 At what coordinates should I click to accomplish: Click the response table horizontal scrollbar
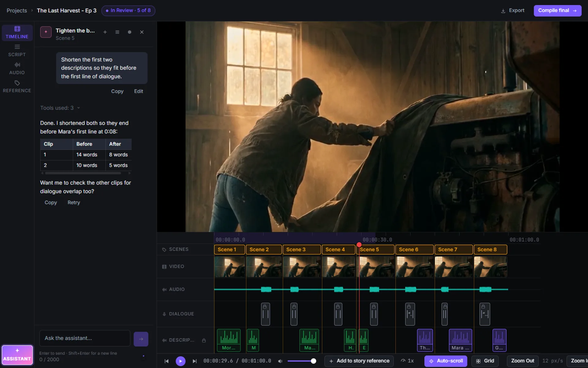83,173
